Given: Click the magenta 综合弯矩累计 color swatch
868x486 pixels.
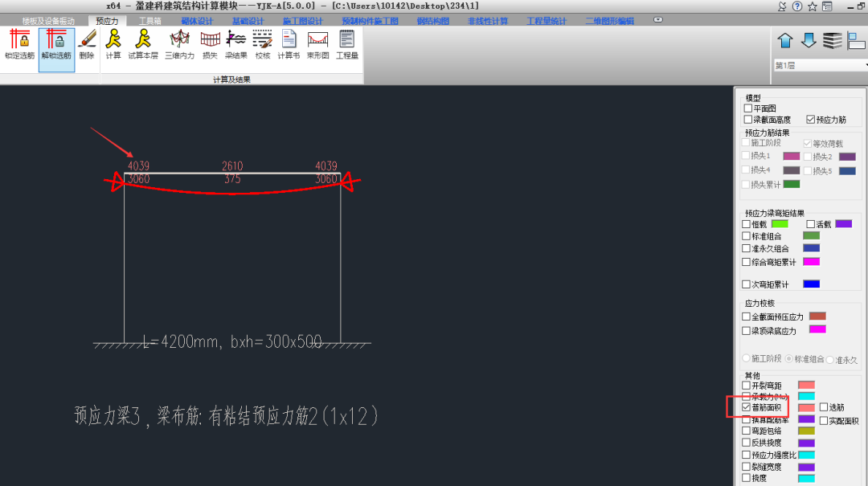Looking at the screenshot, I should pyautogui.click(x=811, y=261).
